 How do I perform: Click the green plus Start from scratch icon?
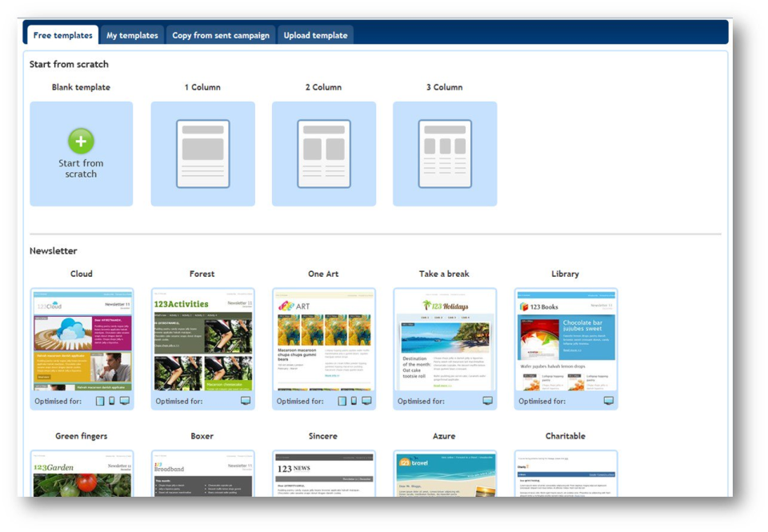point(81,141)
